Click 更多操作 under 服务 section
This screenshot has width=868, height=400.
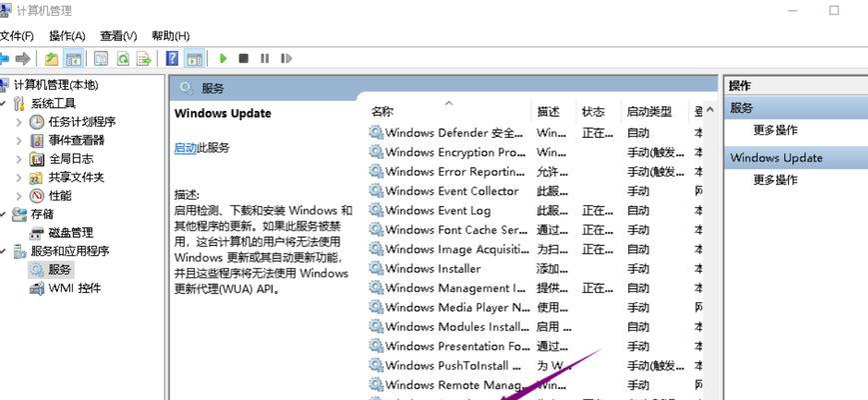pyautogui.click(x=775, y=130)
